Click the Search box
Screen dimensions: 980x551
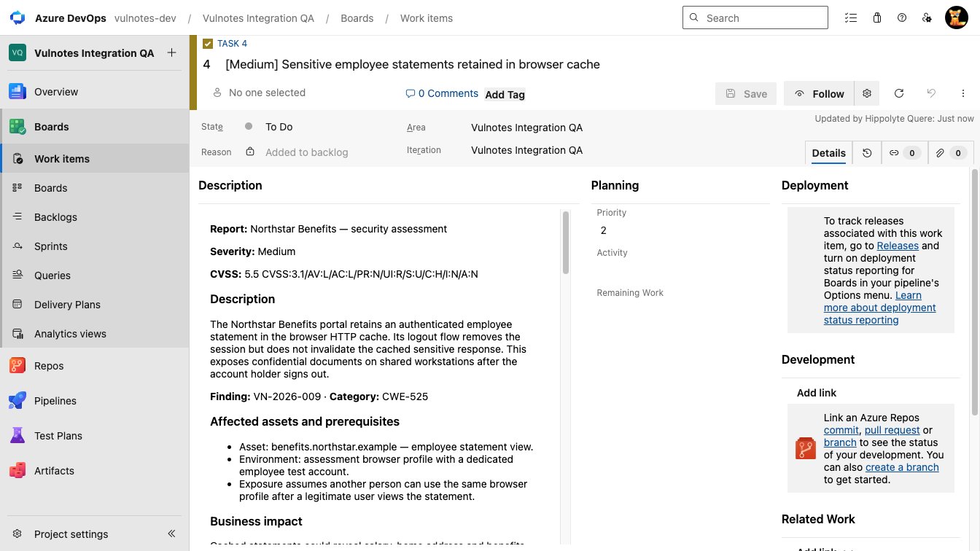coord(755,17)
